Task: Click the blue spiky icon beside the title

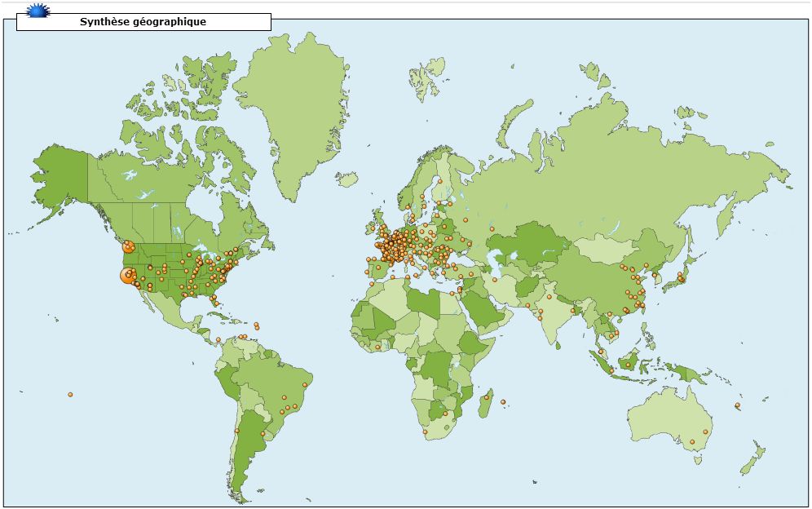Action: click(x=38, y=11)
